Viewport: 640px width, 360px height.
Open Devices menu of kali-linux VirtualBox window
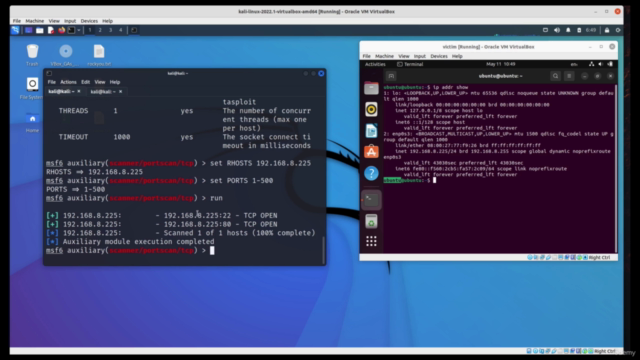pos(89,21)
